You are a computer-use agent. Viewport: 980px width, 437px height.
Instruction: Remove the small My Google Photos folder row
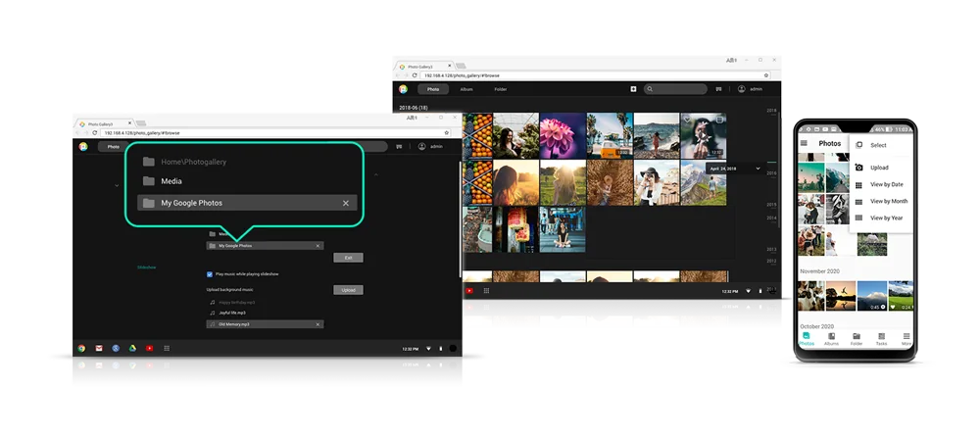(x=318, y=246)
